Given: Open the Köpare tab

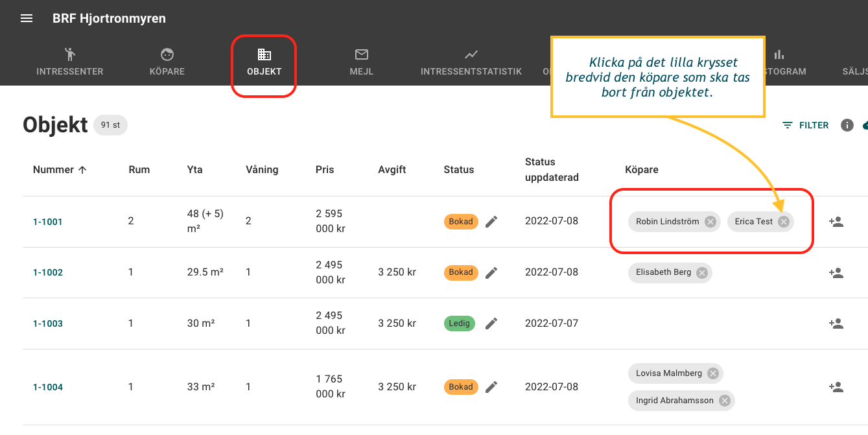Looking at the screenshot, I should [x=167, y=63].
